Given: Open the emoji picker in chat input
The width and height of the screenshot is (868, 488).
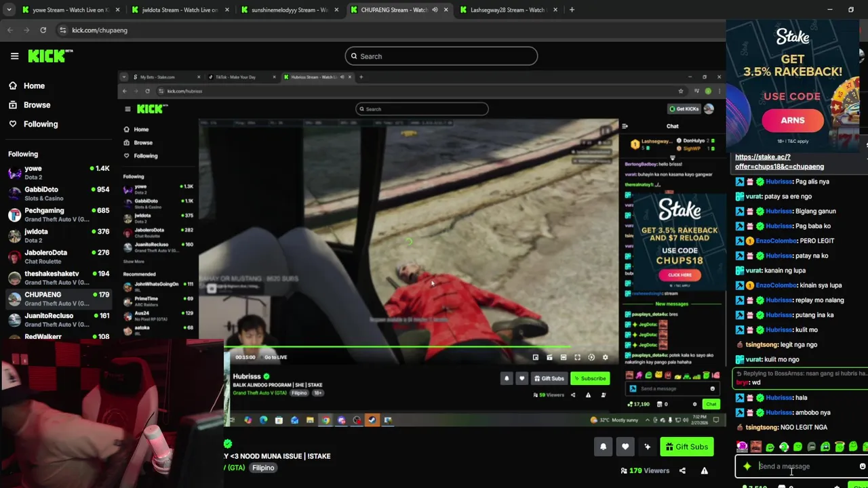Looking at the screenshot, I should [x=862, y=466].
